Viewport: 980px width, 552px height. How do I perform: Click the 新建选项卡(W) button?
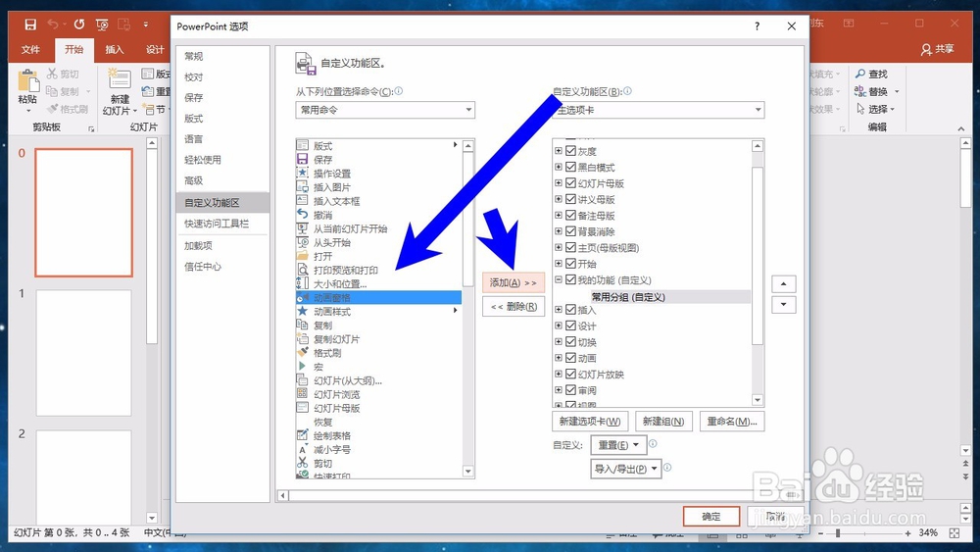point(590,422)
